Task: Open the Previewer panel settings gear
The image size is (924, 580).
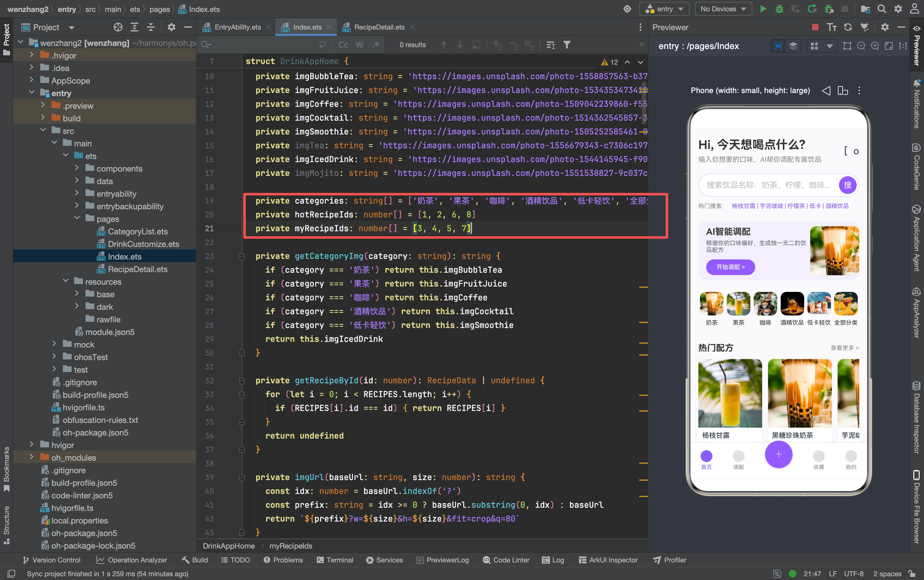Action: 885,27
